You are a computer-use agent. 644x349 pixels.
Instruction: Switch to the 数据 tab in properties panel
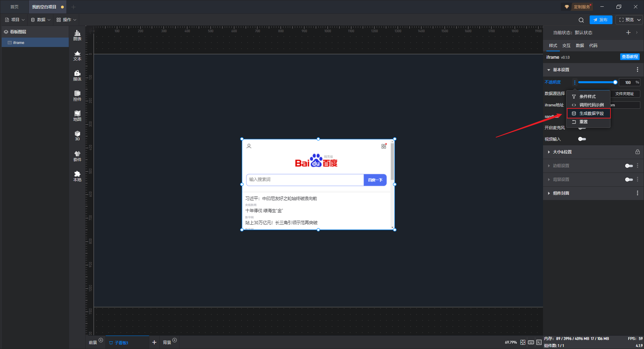(580, 46)
